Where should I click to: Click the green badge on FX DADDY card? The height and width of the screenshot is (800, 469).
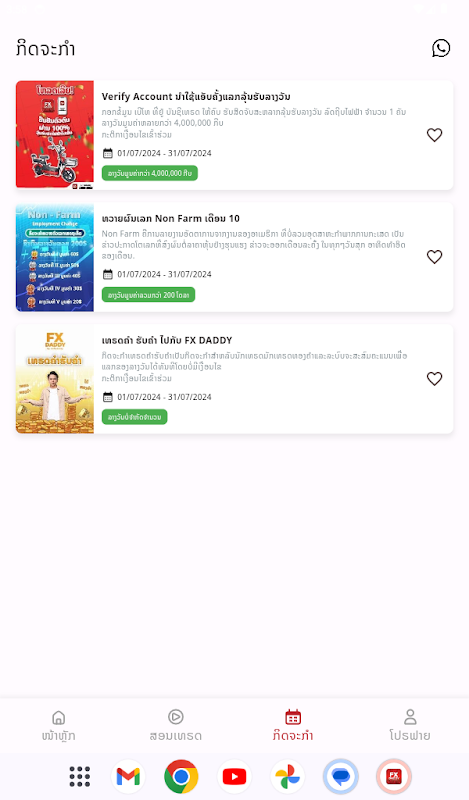pos(134,417)
